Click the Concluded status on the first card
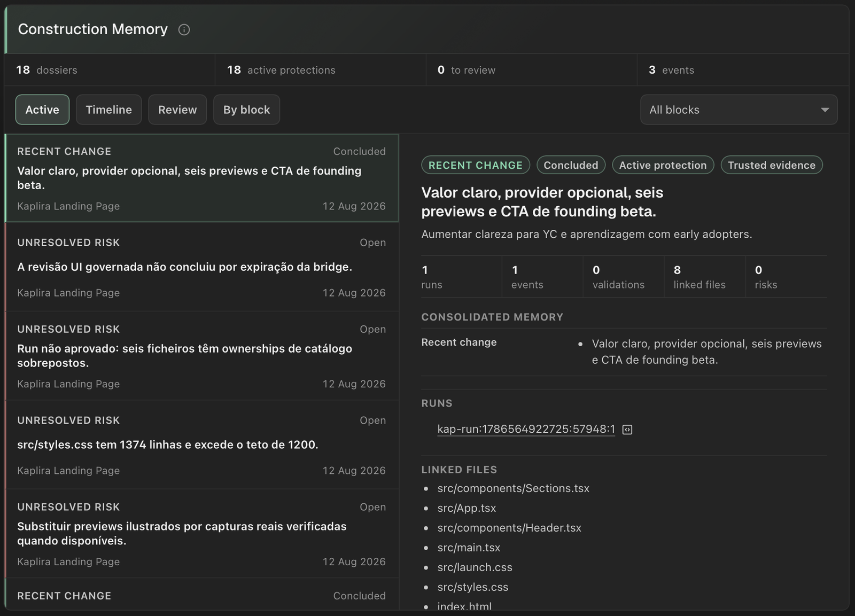Image resolution: width=855 pixels, height=616 pixels. tap(359, 151)
